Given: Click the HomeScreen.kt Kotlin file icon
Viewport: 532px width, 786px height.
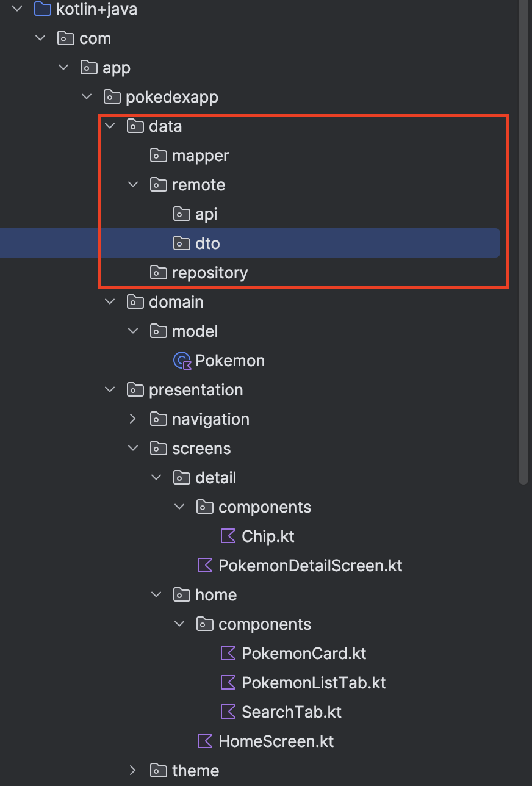Looking at the screenshot, I should click(205, 741).
